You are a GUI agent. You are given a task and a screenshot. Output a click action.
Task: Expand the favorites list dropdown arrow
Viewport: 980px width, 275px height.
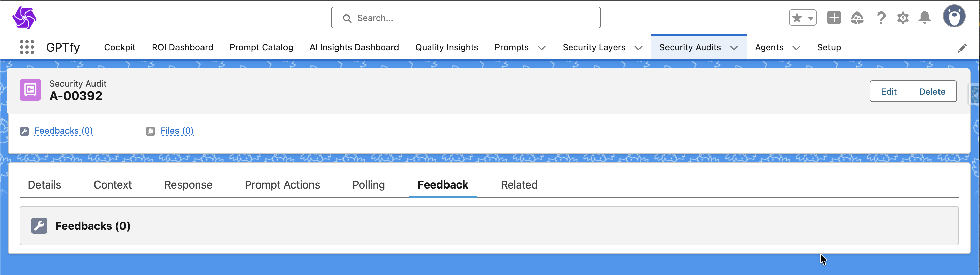[811, 18]
